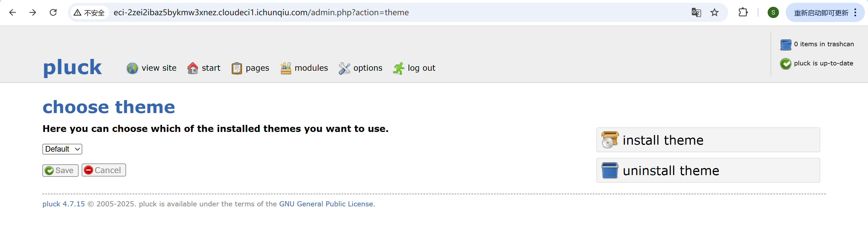Cancel the theme selection
This screenshot has height=232, width=868.
[x=104, y=170]
